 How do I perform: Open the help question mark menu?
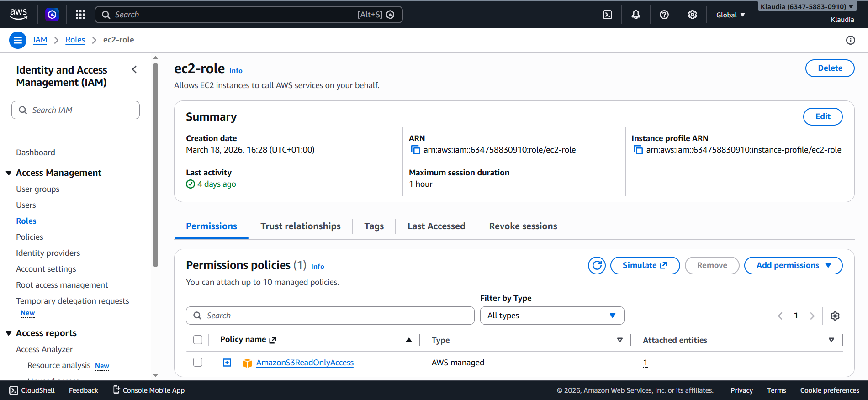point(664,15)
